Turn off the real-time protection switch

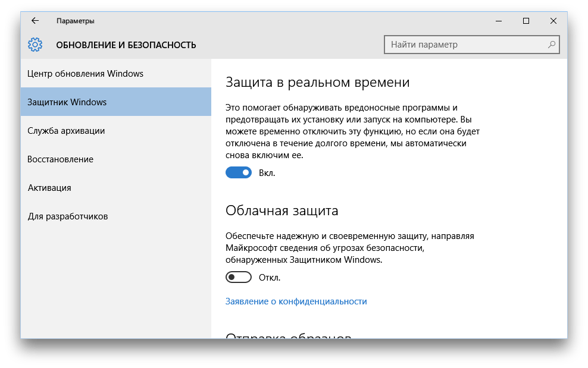click(x=239, y=173)
